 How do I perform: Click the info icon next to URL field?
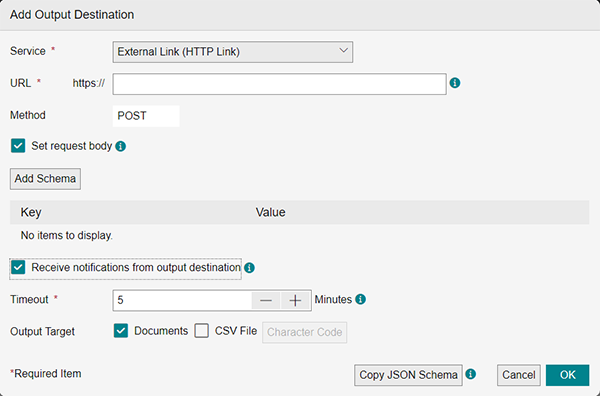pos(455,83)
